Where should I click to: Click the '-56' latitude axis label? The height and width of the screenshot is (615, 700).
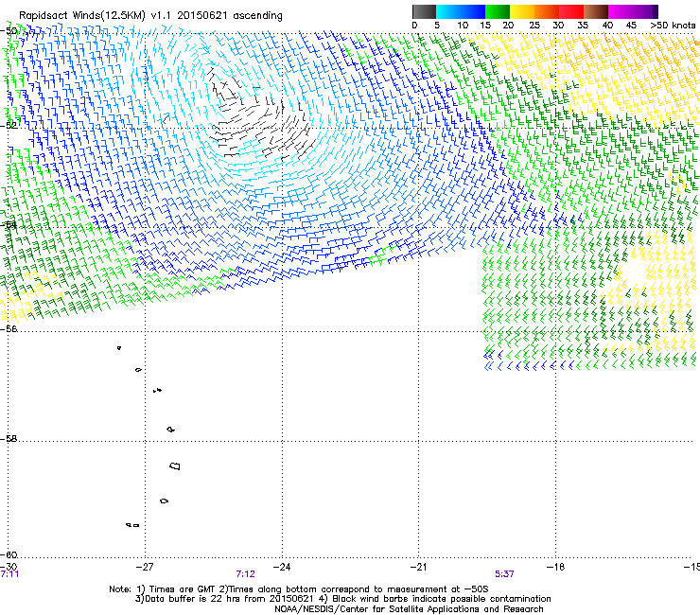[9, 328]
